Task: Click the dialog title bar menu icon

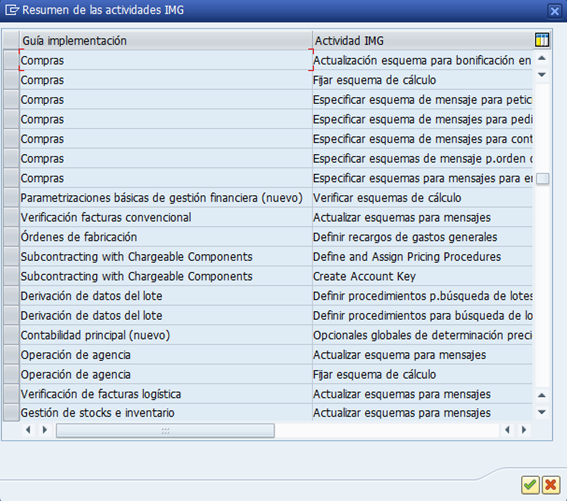Action: coord(11,10)
